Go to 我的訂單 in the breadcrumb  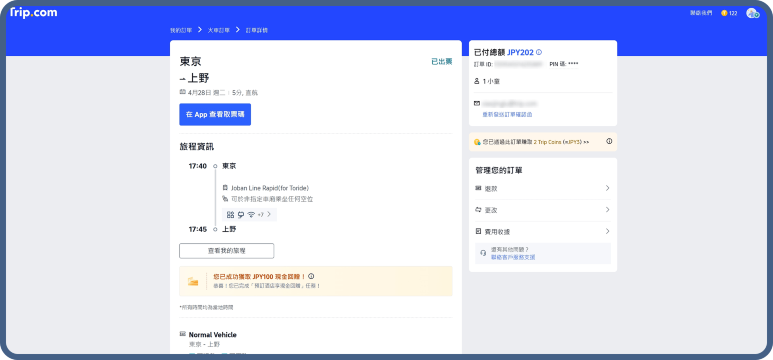pyautogui.click(x=181, y=30)
